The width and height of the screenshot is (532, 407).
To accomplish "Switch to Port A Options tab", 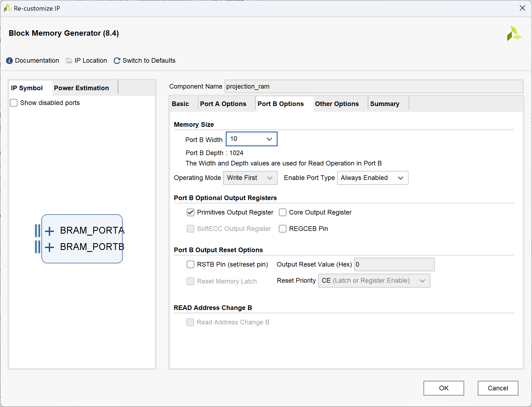I will (223, 104).
